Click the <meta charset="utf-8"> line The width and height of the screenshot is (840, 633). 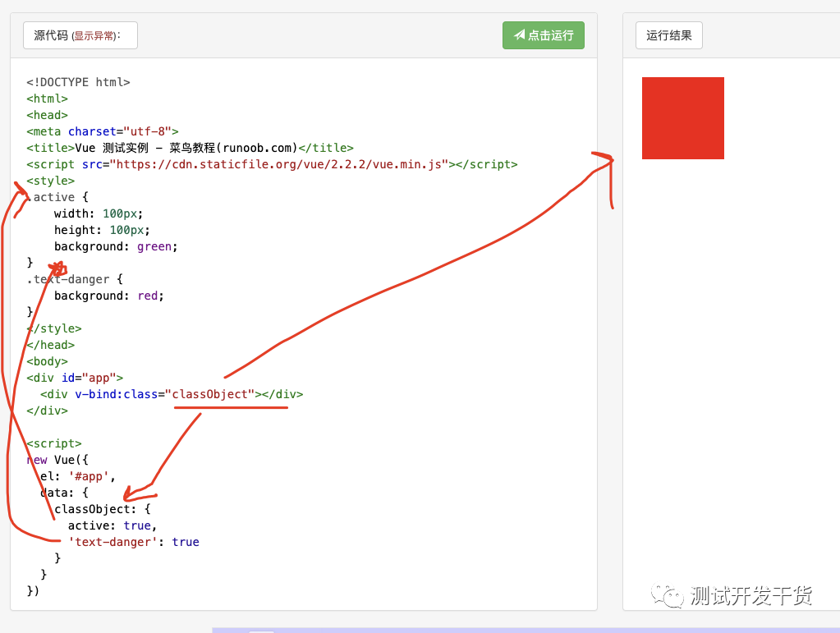pyautogui.click(x=103, y=131)
